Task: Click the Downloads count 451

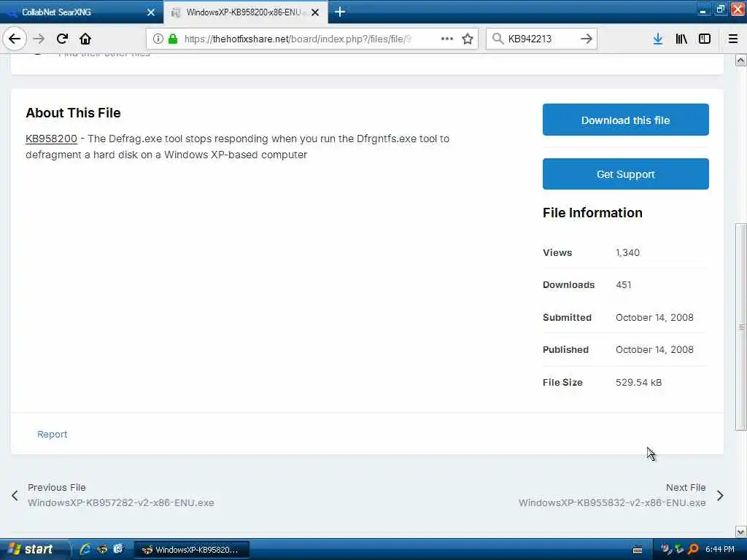Action: pos(623,285)
